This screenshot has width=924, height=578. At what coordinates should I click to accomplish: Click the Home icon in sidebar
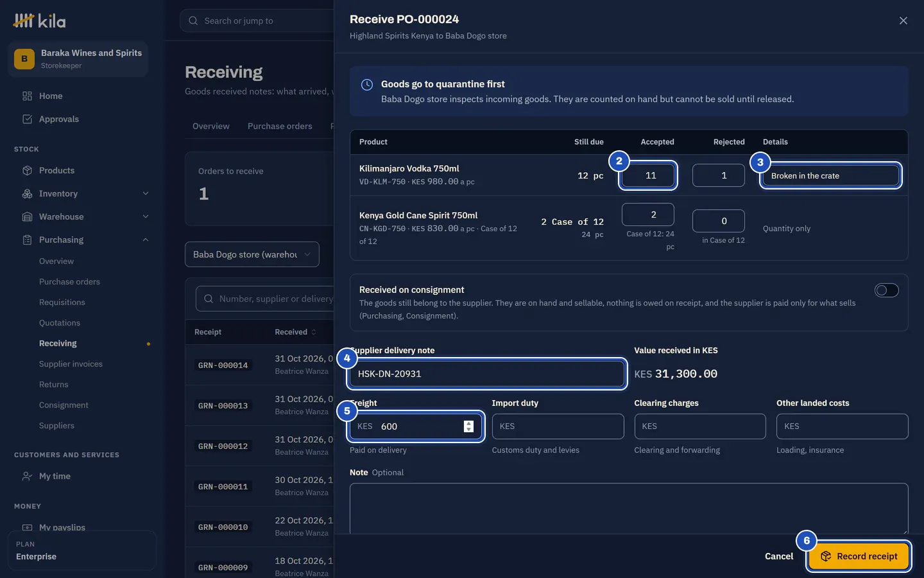click(x=27, y=96)
